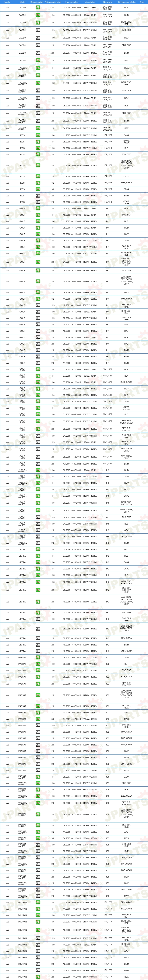Click the petrol icon in EOS CAXA row
Screen dimensions: 148x980
[38, 135]
